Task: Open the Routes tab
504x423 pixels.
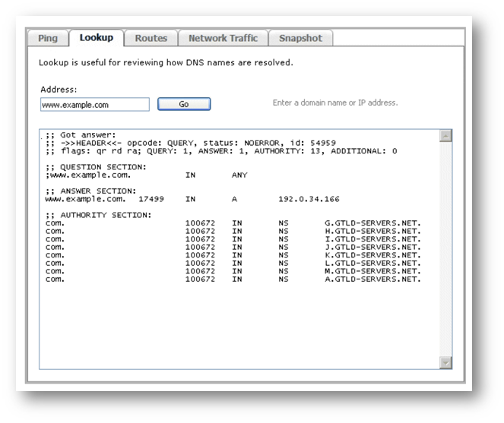Action: [151, 38]
